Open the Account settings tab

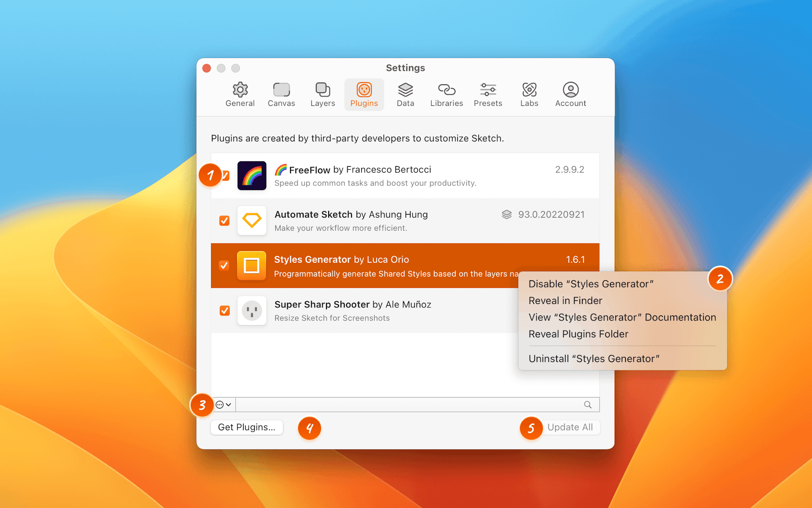pyautogui.click(x=571, y=94)
